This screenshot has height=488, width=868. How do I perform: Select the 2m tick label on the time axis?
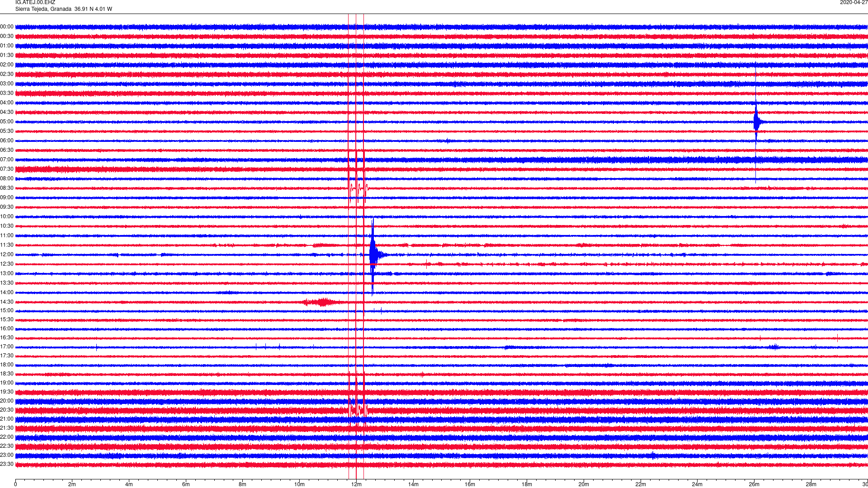(x=72, y=484)
